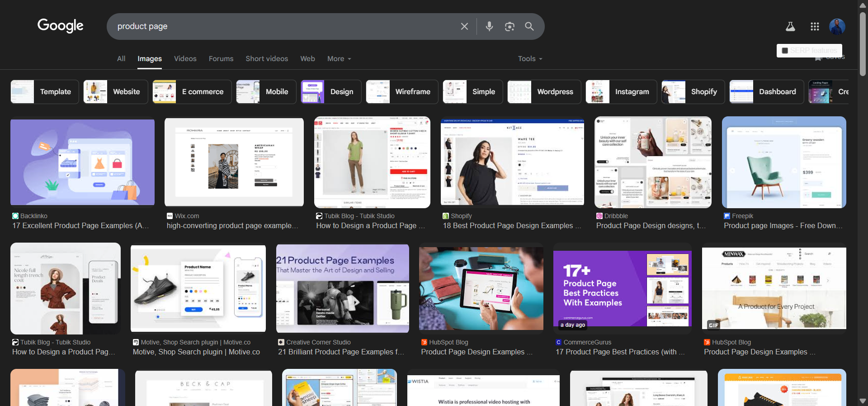Open the Motive black sneaker thumbnail
Image resolution: width=868 pixels, height=406 pixels.
(198, 289)
